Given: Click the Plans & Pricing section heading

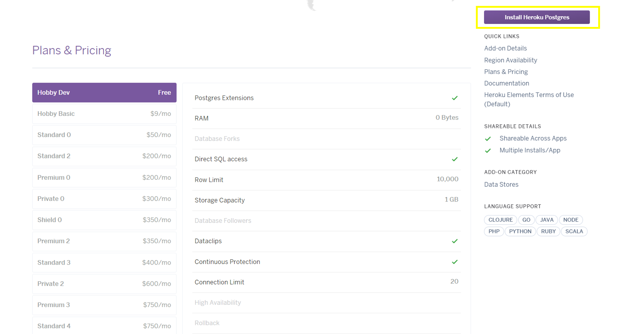Looking at the screenshot, I should click(71, 50).
